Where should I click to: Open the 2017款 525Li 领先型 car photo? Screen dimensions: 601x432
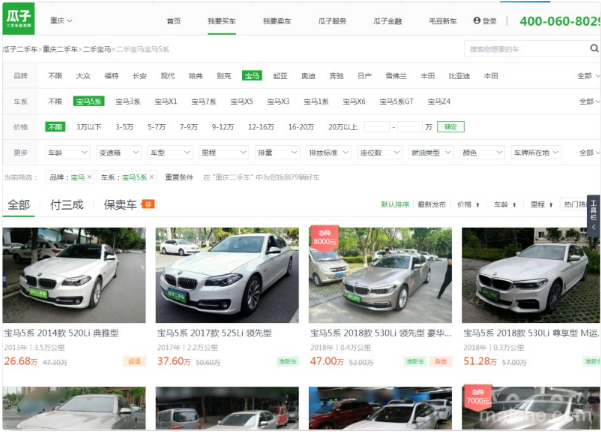point(227,275)
